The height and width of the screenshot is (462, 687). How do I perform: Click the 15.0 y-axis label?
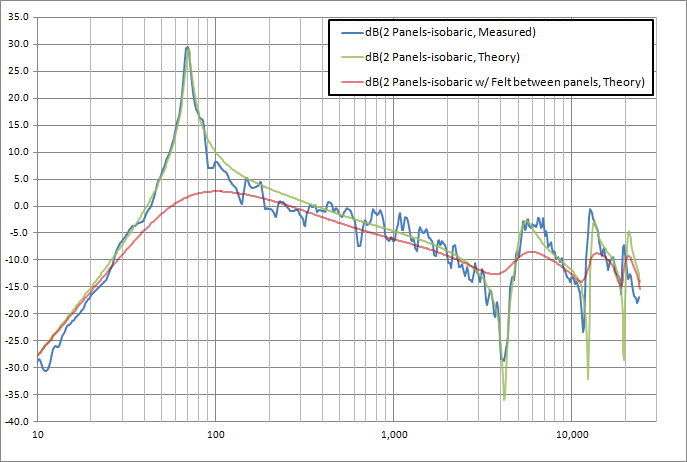[x=18, y=125]
